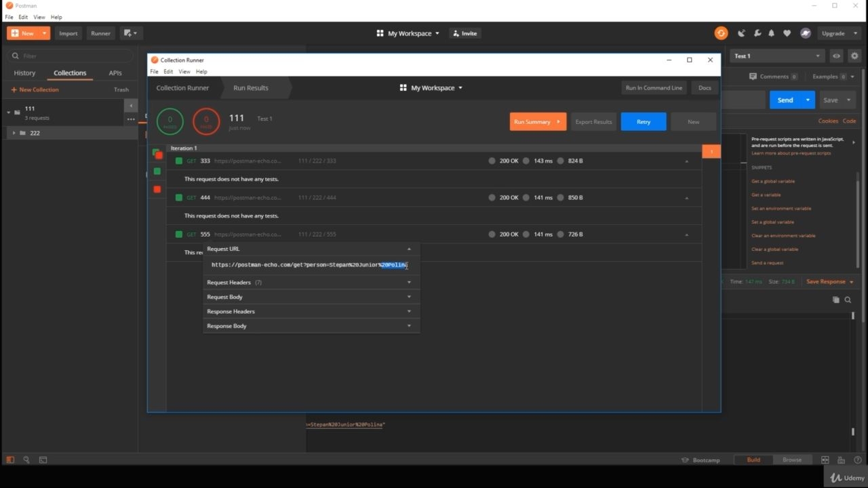Screen dimensions: 868x488
Task: Open the console icon in status bar
Action: [43, 460]
